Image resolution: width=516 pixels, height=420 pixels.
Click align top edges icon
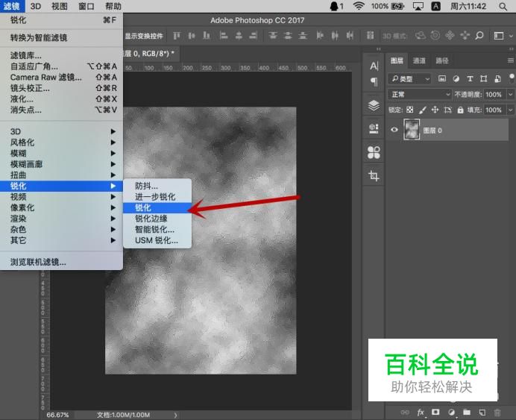pos(177,36)
